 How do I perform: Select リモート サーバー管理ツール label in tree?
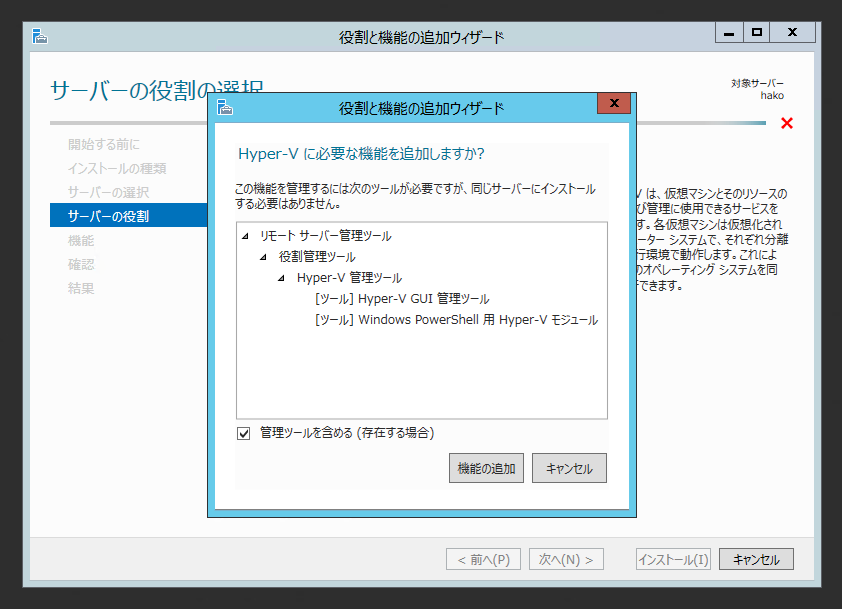tap(326, 236)
